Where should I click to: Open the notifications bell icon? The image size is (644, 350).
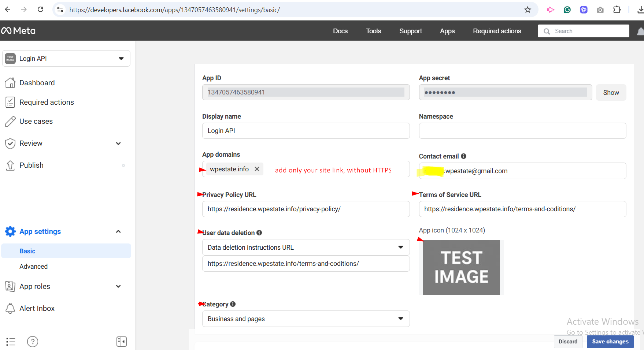[640, 31]
